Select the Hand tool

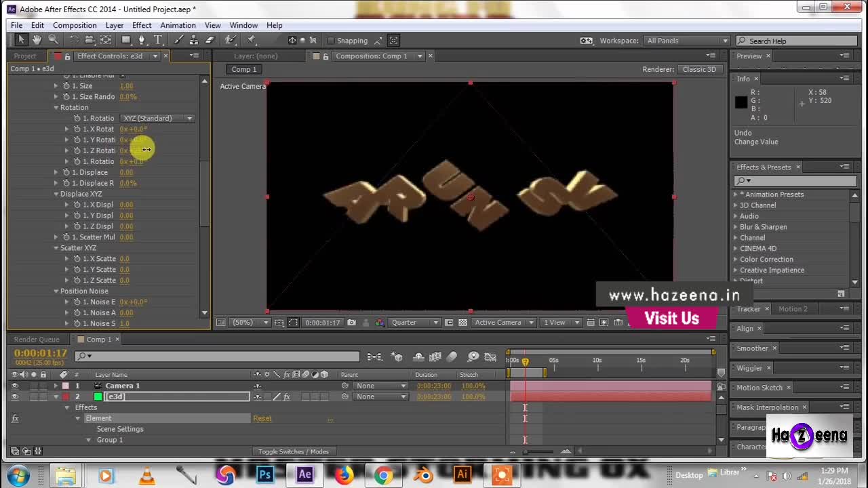click(37, 41)
